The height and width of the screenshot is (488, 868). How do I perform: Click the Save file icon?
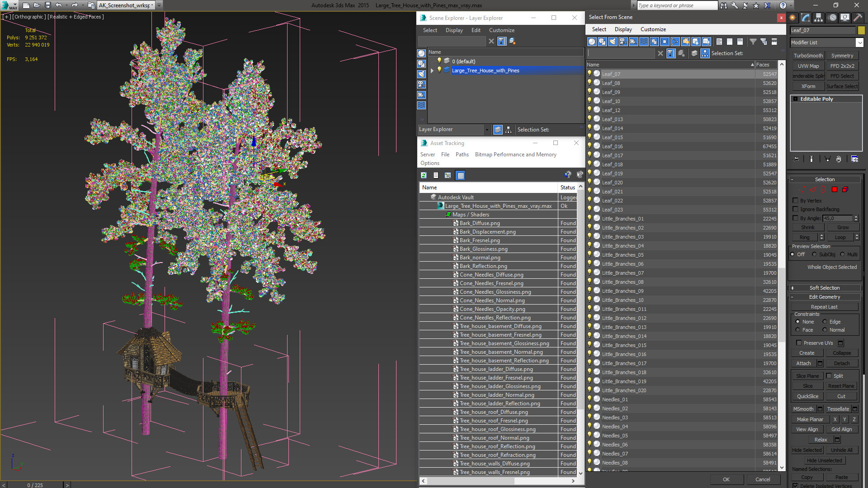(47, 5)
